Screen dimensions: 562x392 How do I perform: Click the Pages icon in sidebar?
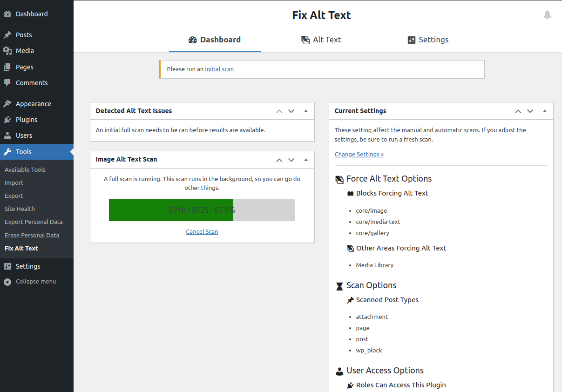[x=7, y=67]
